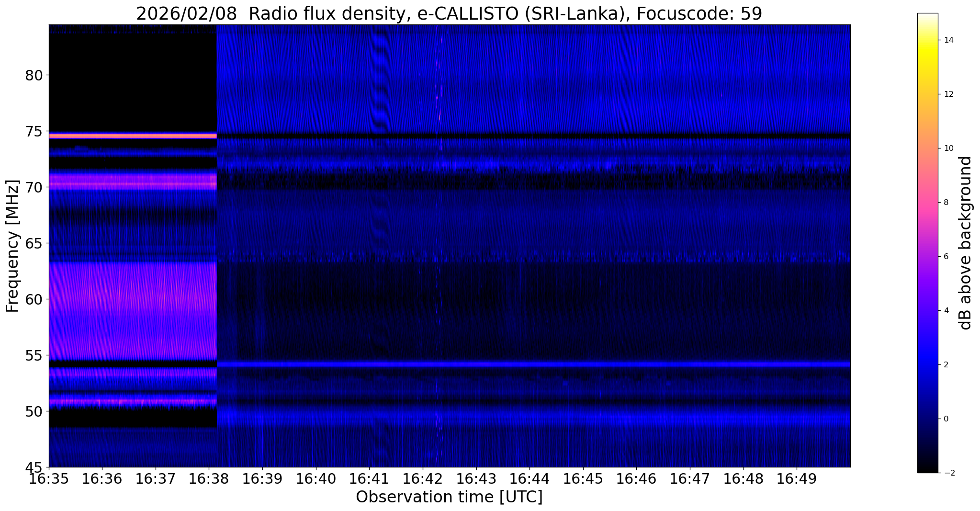The image size is (980, 511).
Task: Click the 16:43 time tick label
Action: [x=476, y=478]
